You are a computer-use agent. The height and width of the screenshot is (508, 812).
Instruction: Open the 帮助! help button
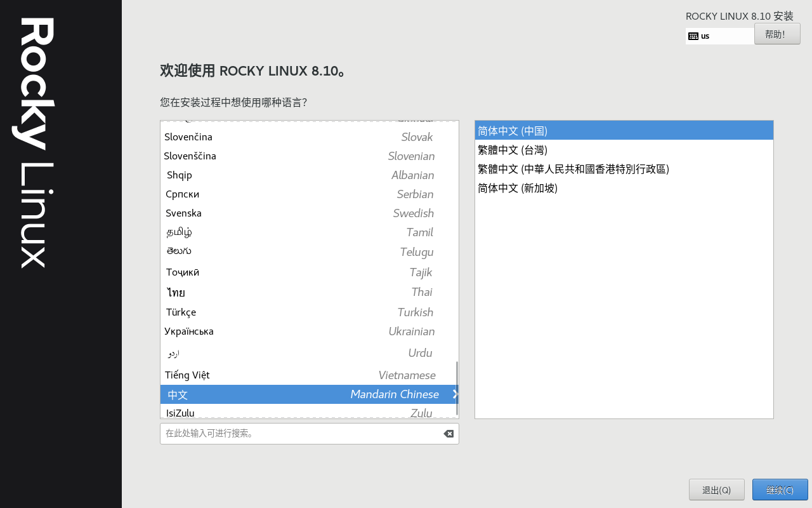click(x=777, y=34)
